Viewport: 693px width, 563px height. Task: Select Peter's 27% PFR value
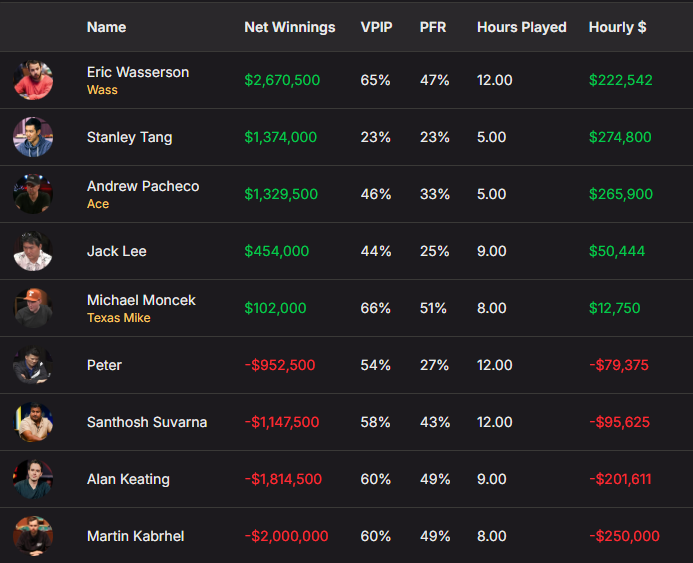click(434, 365)
